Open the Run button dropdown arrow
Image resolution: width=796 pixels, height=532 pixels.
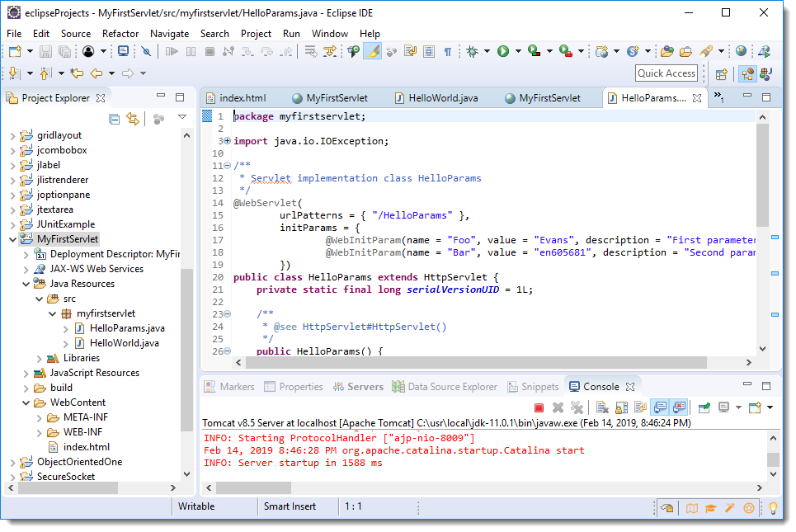coord(518,51)
